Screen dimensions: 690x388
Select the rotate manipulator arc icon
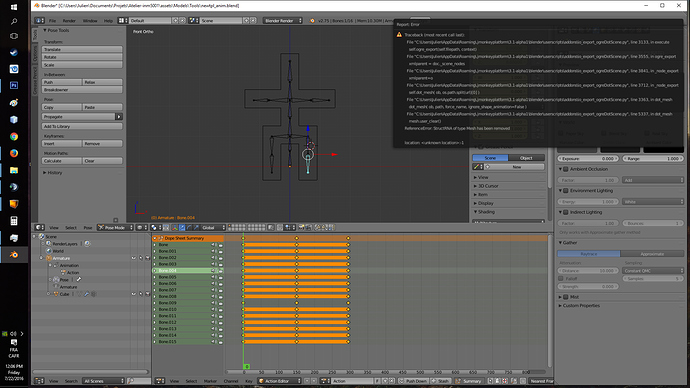pos(189,227)
